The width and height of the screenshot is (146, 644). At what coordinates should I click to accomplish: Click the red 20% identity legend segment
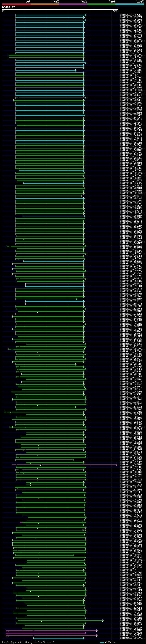coord(16,4)
